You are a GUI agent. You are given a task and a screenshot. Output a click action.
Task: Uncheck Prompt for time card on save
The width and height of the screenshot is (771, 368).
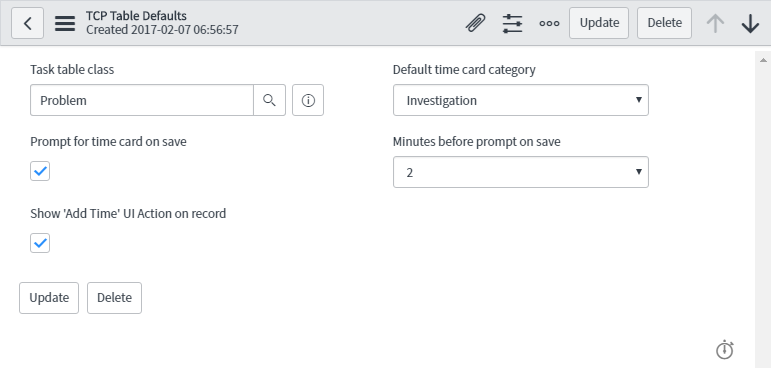tap(40, 171)
